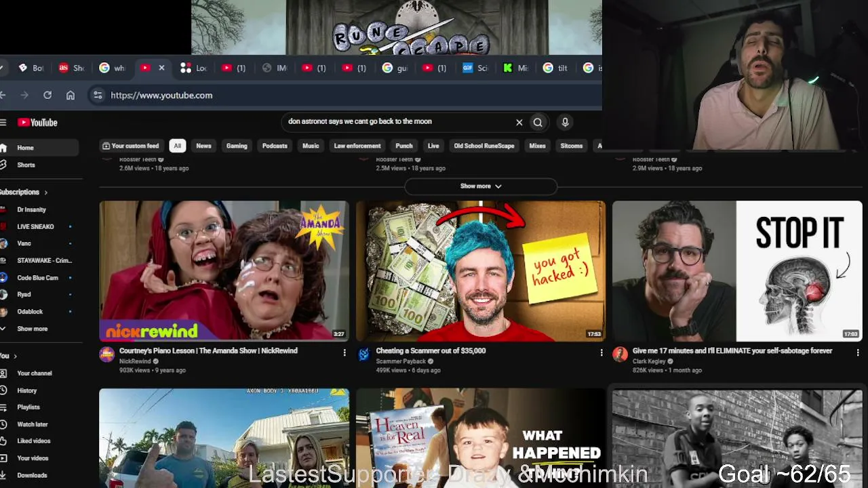The width and height of the screenshot is (868, 488).
Task: Switch to the 'Loc' browser tab
Action: click(x=194, y=68)
